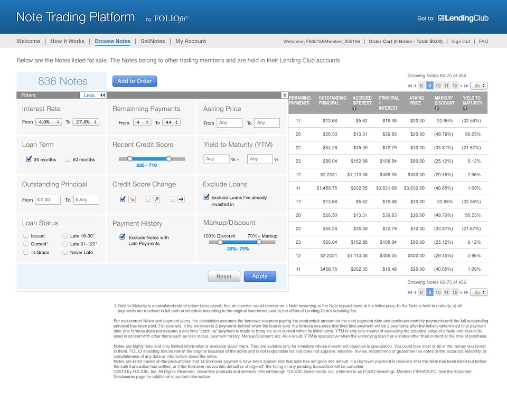The height and width of the screenshot is (420, 507).
Task: Click the orange downward credit score arrow icon
Action: 132,199
